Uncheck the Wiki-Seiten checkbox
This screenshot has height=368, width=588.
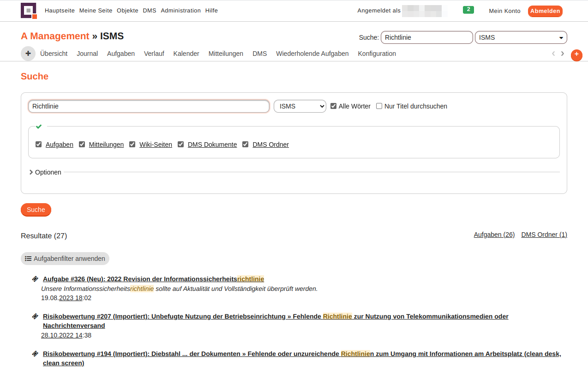tap(132, 145)
